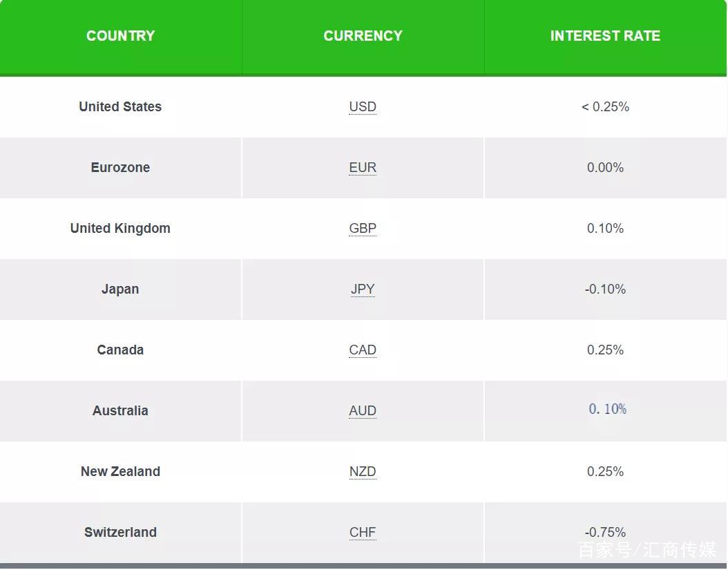728x570 pixels.
Task: Click New Zealand's 0.25% interest rate
Action: coord(605,472)
